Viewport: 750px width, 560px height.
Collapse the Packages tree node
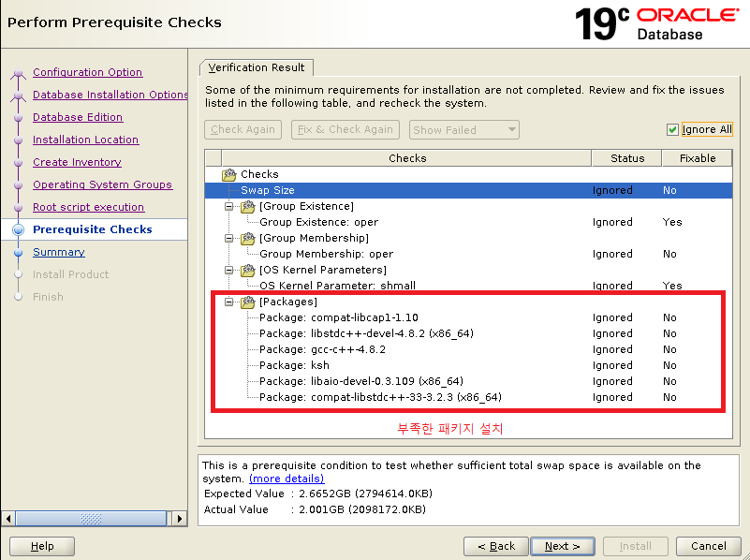(229, 302)
